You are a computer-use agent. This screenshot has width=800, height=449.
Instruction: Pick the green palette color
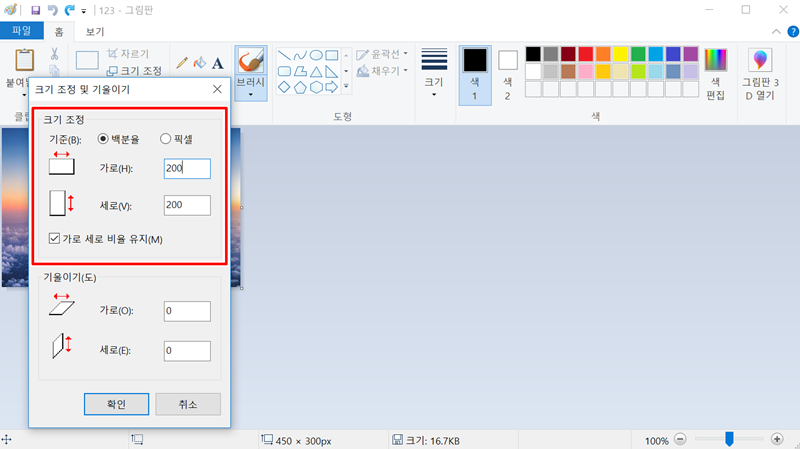(x=638, y=54)
